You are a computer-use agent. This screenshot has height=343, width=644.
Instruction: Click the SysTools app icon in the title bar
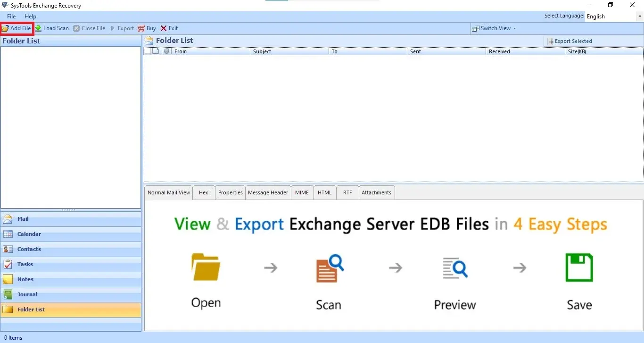click(x=5, y=5)
